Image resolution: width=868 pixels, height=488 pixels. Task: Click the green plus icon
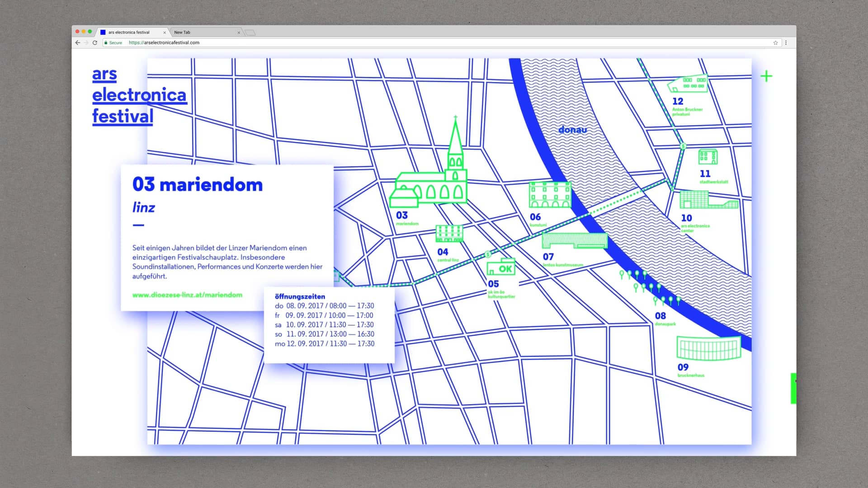point(766,76)
